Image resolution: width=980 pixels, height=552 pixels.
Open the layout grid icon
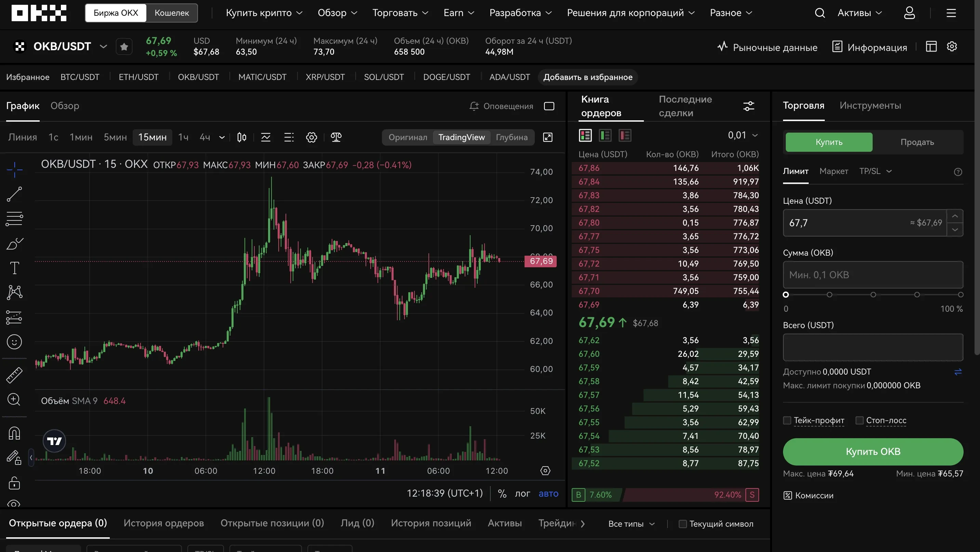coord(931,46)
